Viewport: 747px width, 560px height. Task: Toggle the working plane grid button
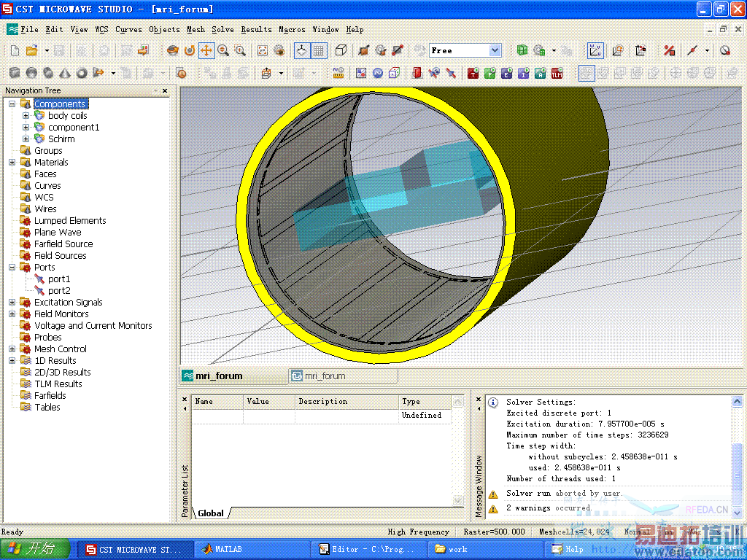pos(318,50)
